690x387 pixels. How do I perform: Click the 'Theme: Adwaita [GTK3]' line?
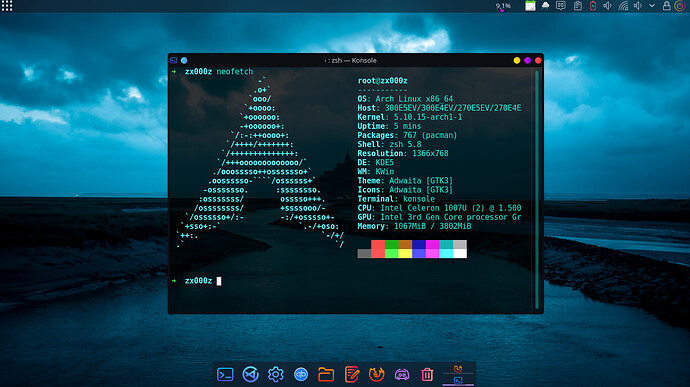click(405, 181)
